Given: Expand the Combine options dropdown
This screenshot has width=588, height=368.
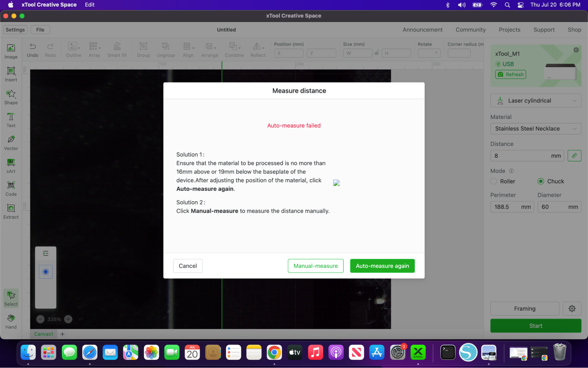Looking at the screenshot, I should pyautogui.click(x=239, y=48).
